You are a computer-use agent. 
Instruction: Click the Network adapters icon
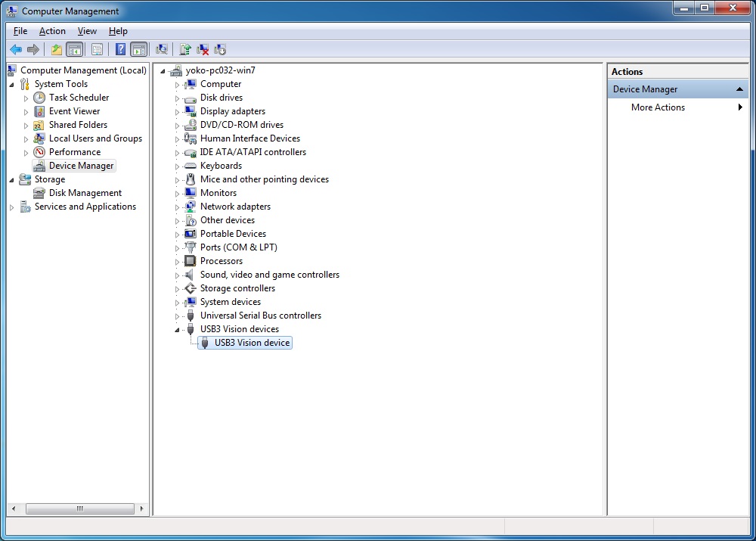(x=191, y=207)
